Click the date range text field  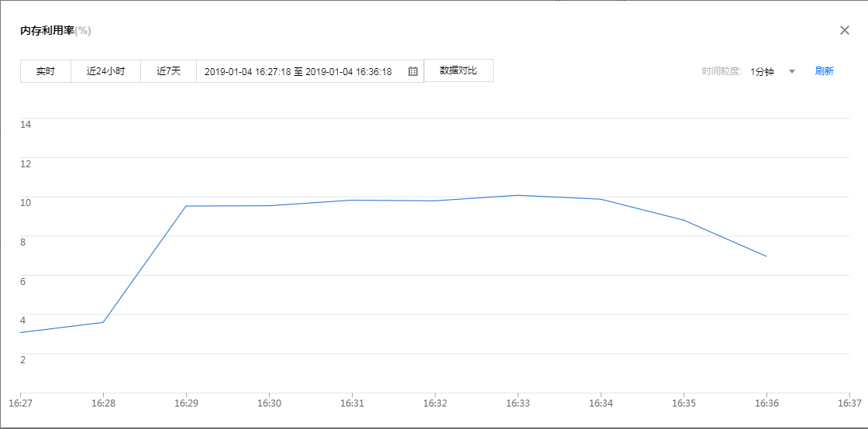tap(298, 71)
